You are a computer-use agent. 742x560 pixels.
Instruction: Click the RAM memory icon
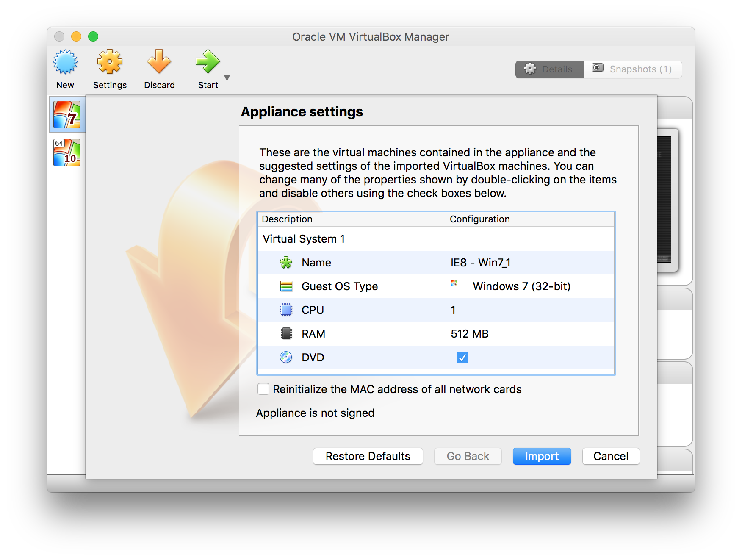pyautogui.click(x=286, y=334)
